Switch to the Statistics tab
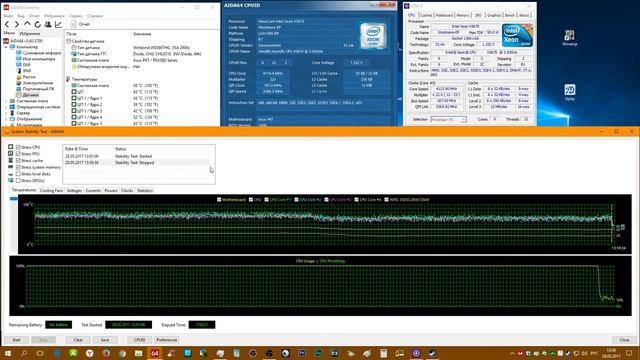Image resolution: width=640 pixels, height=360 pixels. pos(145,191)
